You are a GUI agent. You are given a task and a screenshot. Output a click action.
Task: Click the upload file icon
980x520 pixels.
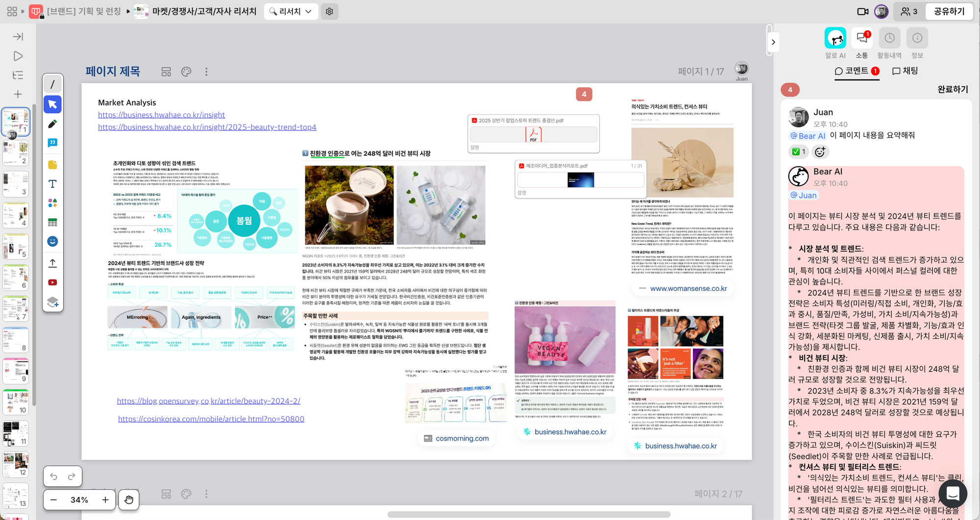click(52, 263)
